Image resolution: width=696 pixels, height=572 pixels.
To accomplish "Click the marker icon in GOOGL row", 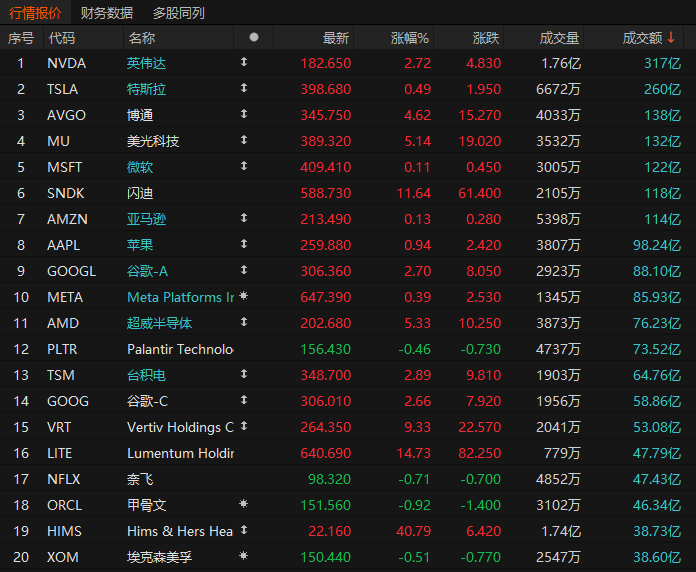I will point(244,270).
